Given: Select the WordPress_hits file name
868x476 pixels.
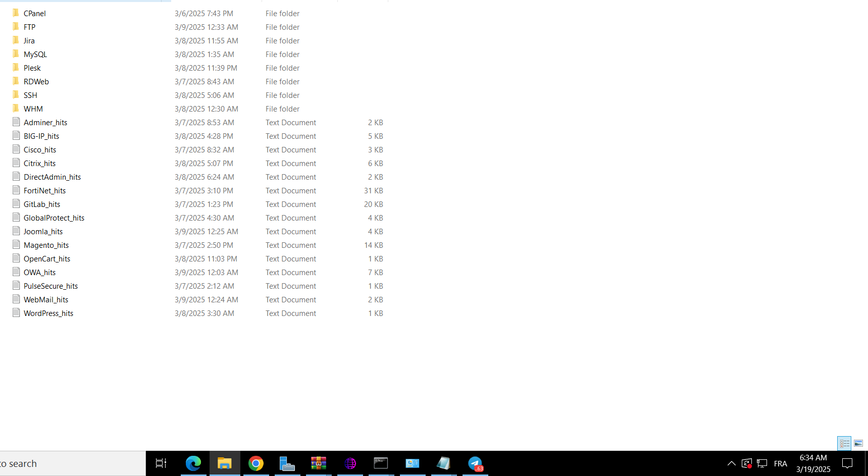Looking at the screenshot, I should pos(48,313).
